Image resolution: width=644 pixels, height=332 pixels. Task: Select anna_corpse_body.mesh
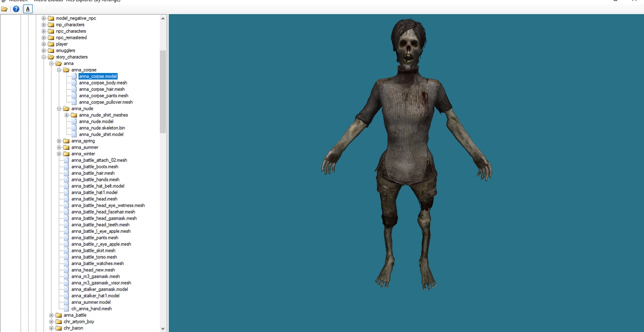103,83
